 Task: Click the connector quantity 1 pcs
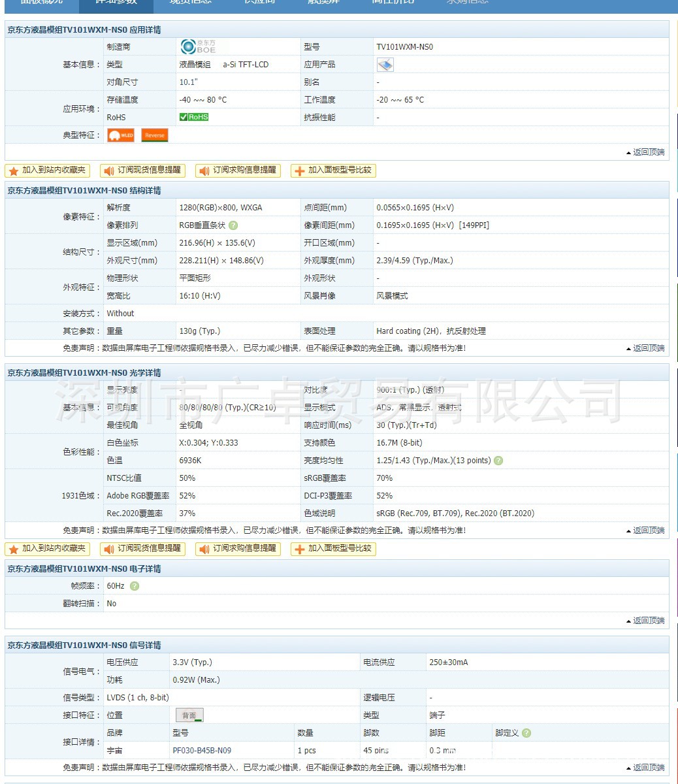point(307,751)
